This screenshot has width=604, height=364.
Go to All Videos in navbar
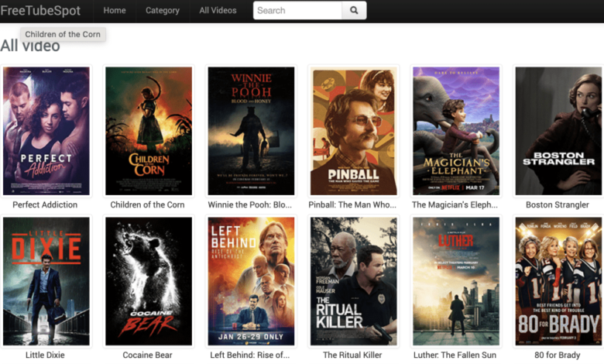[x=218, y=10]
